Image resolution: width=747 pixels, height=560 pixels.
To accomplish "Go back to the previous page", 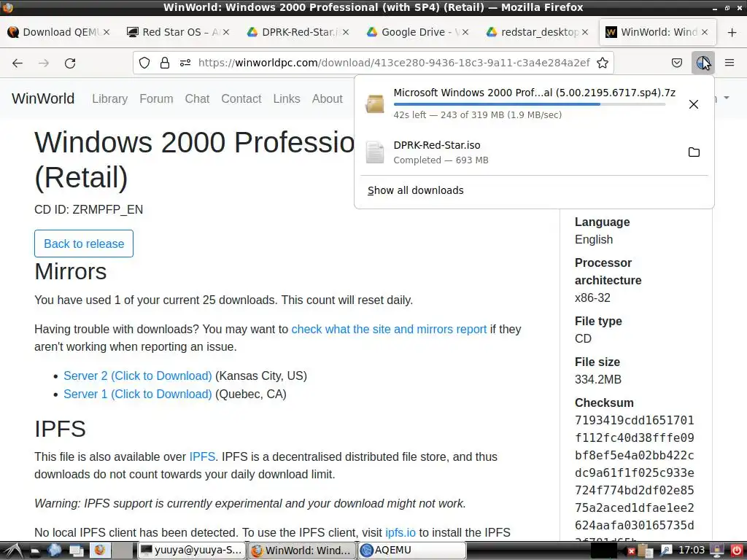I will coord(18,63).
